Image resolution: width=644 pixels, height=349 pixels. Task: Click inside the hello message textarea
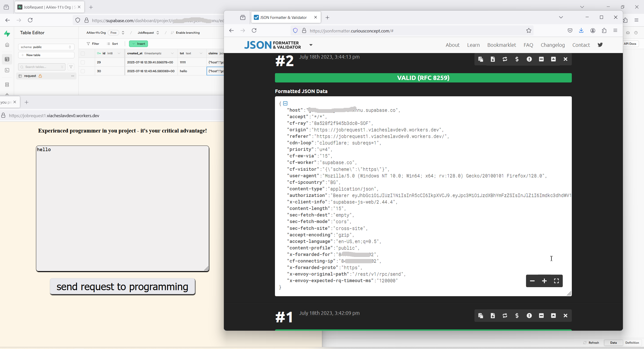click(123, 208)
